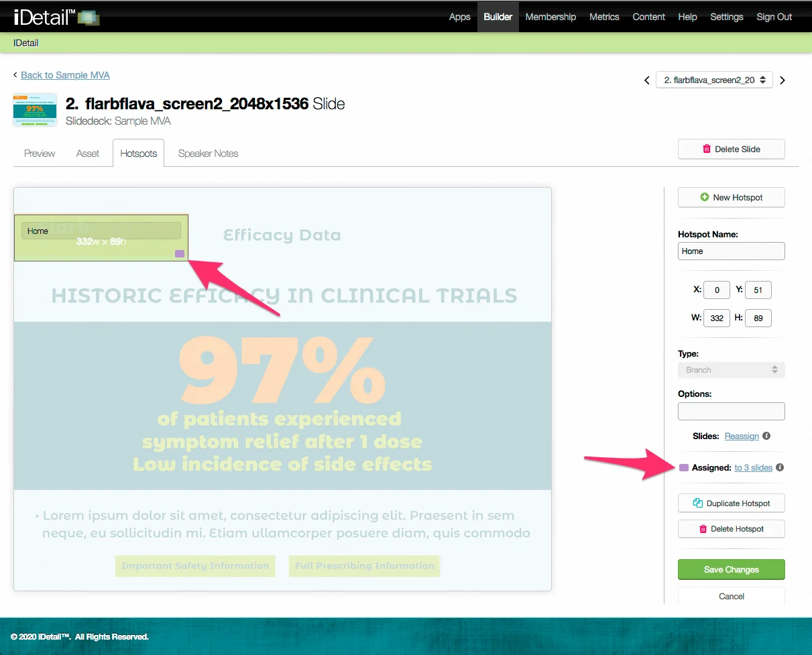Switch to the Asset tab

88,154
